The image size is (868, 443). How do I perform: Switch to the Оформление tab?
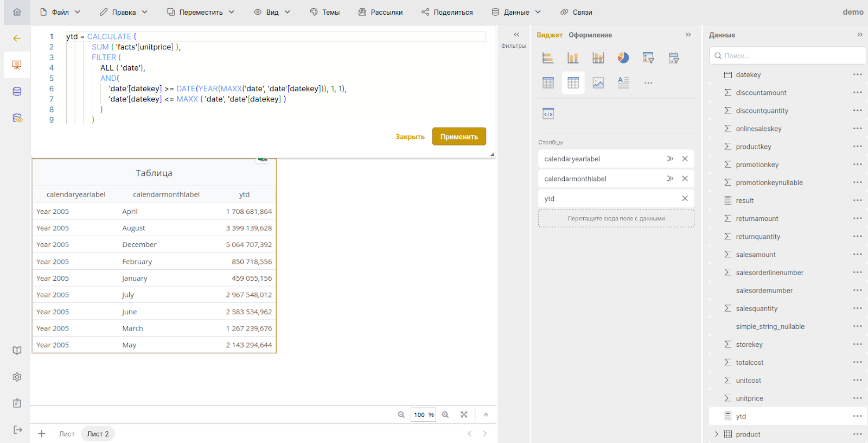click(590, 35)
